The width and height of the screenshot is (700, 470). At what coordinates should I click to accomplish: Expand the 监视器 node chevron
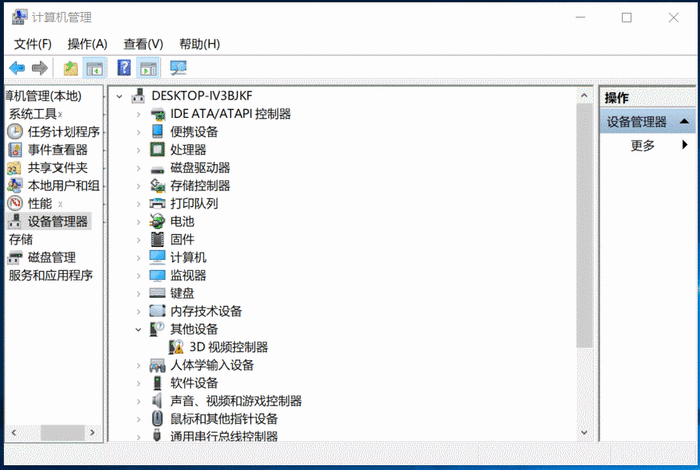coord(138,276)
